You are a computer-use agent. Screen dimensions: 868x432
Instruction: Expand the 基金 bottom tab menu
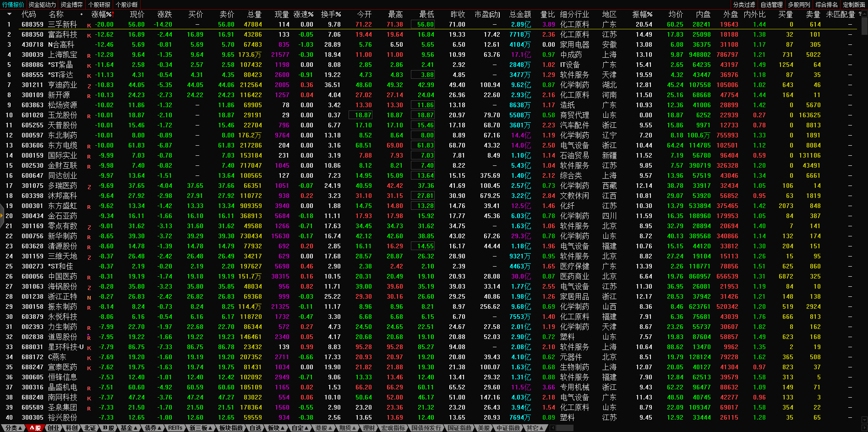(x=129, y=428)
